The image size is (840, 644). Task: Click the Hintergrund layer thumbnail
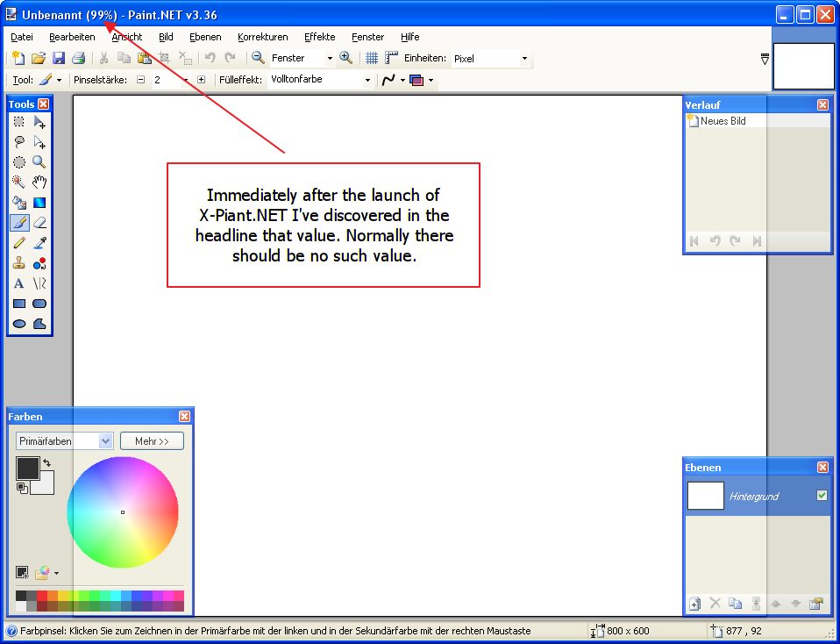click(706, 496)
